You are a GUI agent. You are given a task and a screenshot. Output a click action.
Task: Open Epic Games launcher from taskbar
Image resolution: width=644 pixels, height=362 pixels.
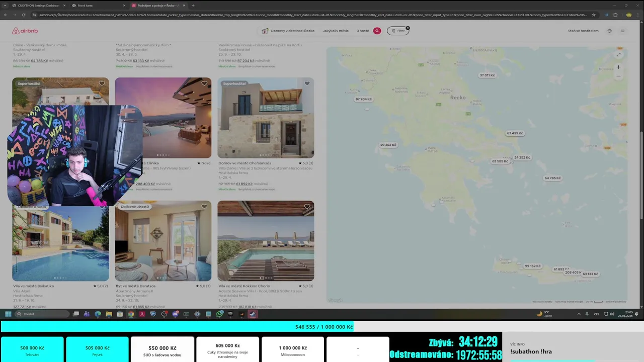coord(230,314)
